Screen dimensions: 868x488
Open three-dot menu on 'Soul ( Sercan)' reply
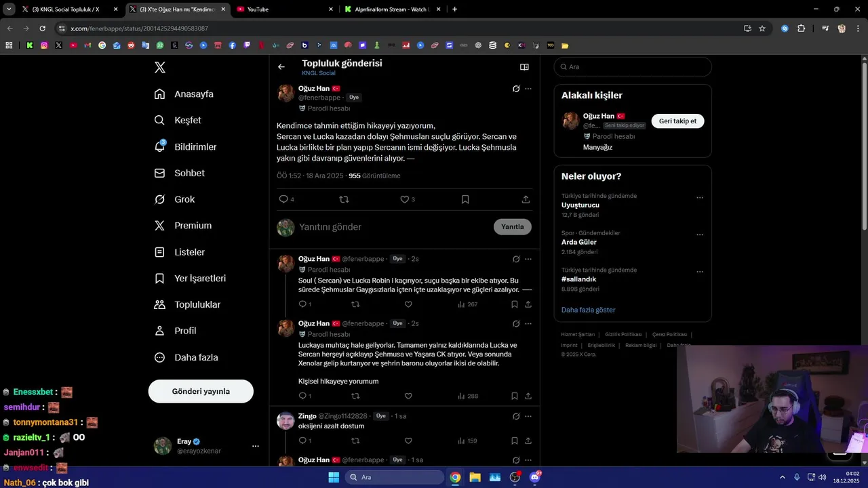[528, 259]
